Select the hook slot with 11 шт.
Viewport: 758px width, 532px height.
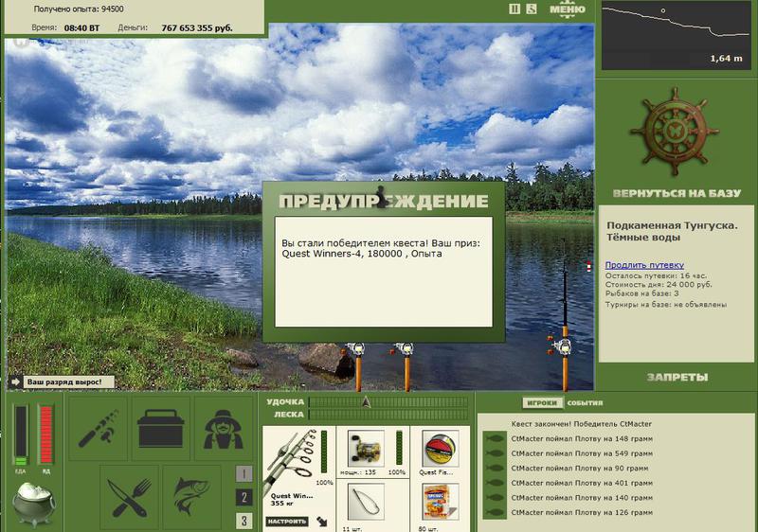[x=366, y=503]
